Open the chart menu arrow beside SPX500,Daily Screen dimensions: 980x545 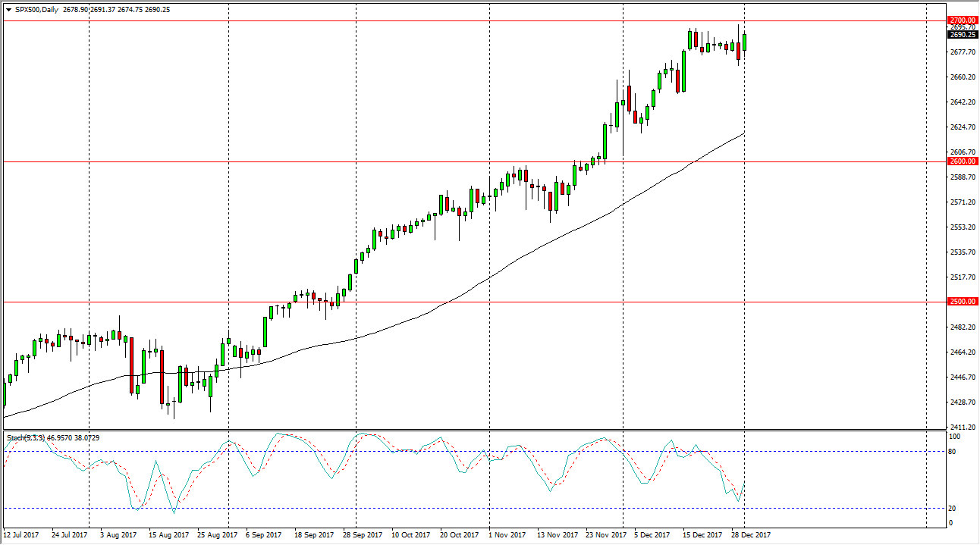tap(8, 9)
